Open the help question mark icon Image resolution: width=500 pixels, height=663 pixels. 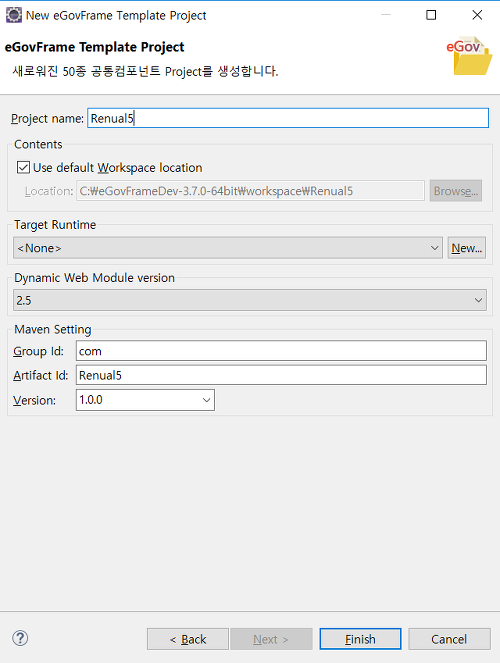coord(20,638)
